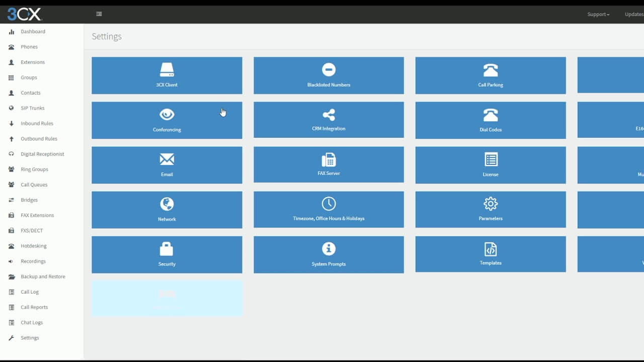This screenshot has width=644, height=362.
Task: Open Call Reports in sidebar
Action: click(x=34, y=307)
